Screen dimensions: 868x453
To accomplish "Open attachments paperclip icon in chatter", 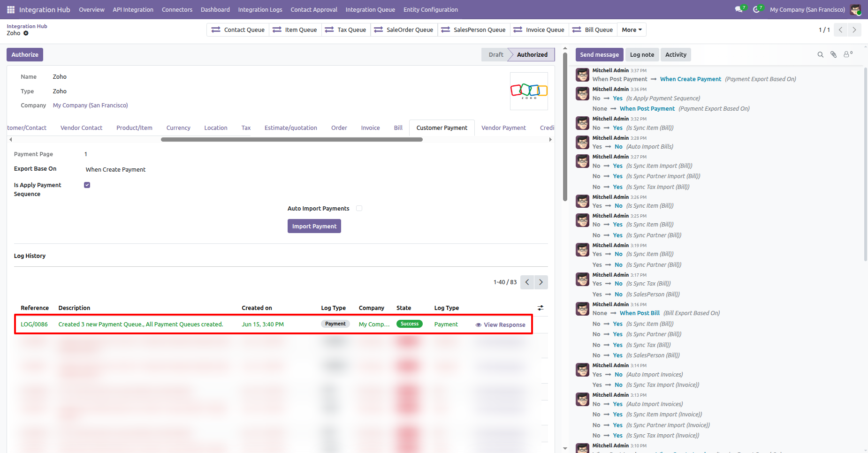I will point(834,55).
